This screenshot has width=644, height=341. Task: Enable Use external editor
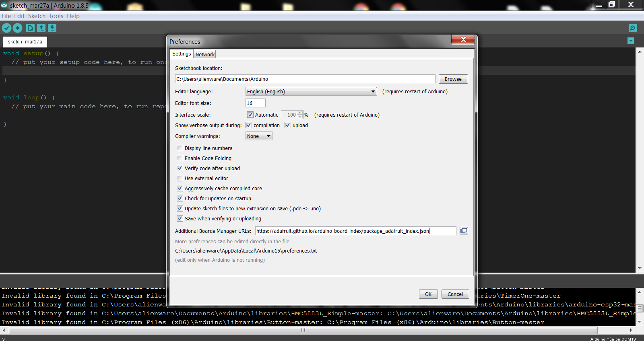(x=180, y=178)
